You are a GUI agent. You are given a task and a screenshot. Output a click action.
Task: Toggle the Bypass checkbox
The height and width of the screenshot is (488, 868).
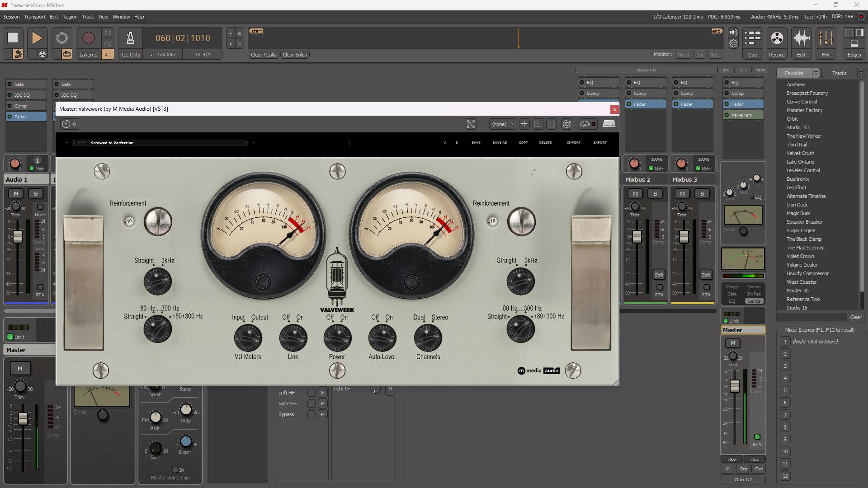(x=311, y=414)
